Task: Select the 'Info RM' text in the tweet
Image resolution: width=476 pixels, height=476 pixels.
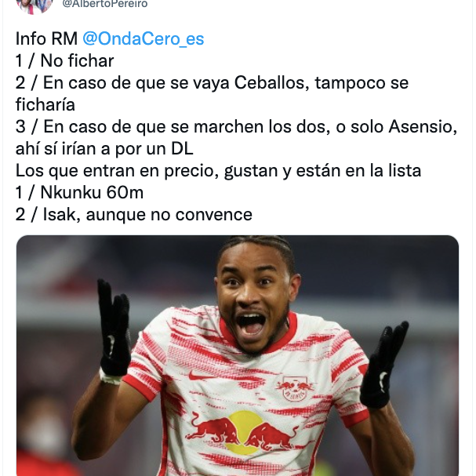Action: (x=46, y=39)
